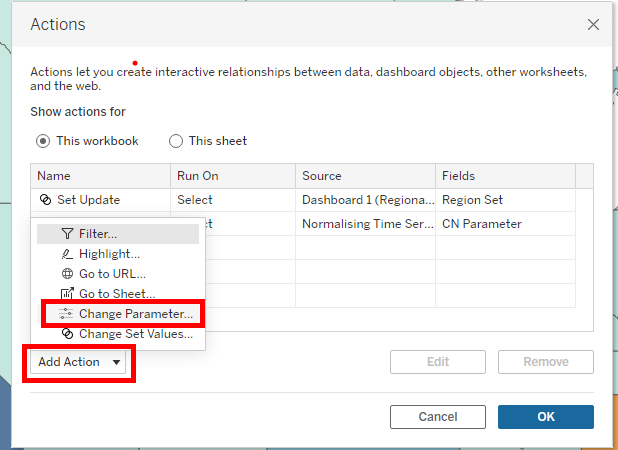The image size is (618, 450).
Task: Click the funnel icon beside Filter
Action: tap(68, 234)
